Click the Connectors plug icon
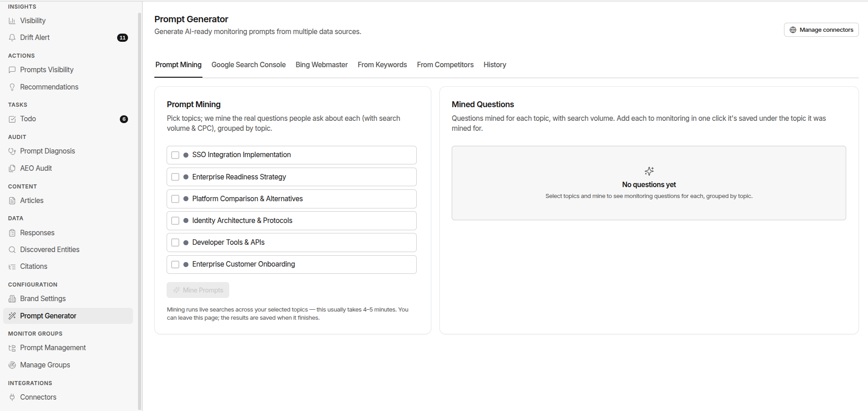 [12, 397]
